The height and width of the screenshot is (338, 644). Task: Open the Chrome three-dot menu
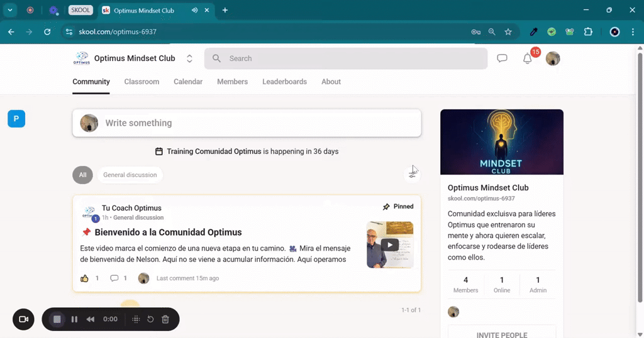pyautogui.click(x=633, y=31)
